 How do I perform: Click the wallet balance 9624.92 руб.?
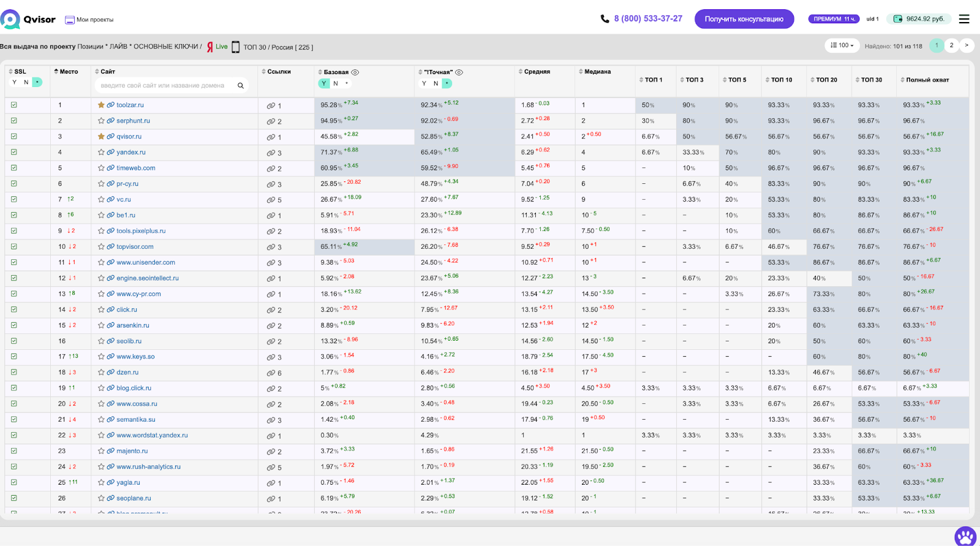tap(919, 19)
